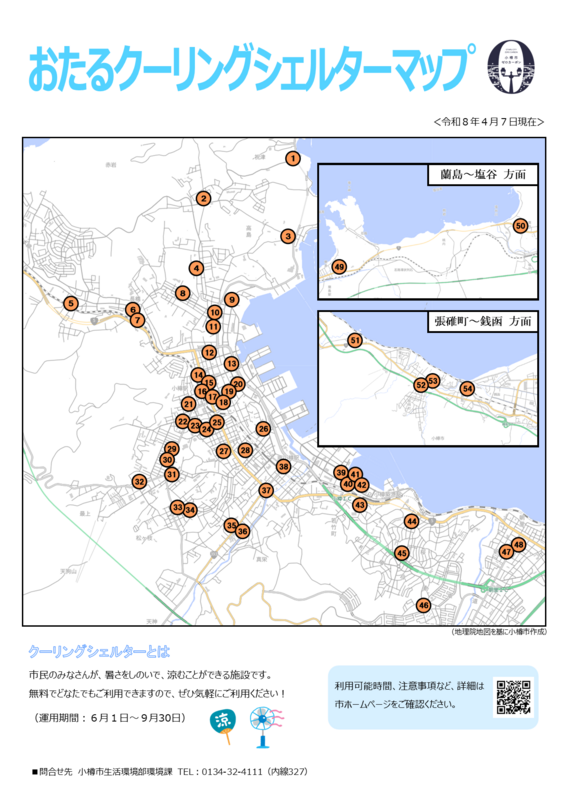Click map marker 36
This screenshot has width=566, height=800.
[242, 531]
